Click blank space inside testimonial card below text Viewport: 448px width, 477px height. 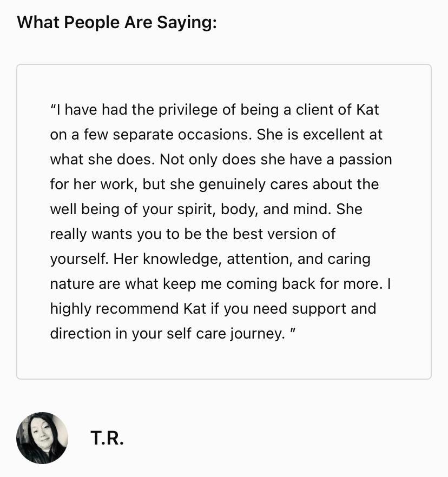[x=224, y=361]
